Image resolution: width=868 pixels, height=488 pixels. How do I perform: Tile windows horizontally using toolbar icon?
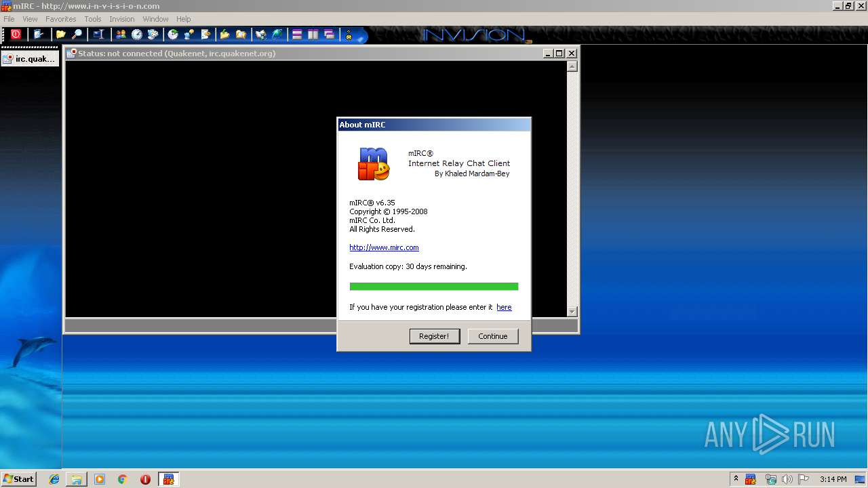(297, 34)
